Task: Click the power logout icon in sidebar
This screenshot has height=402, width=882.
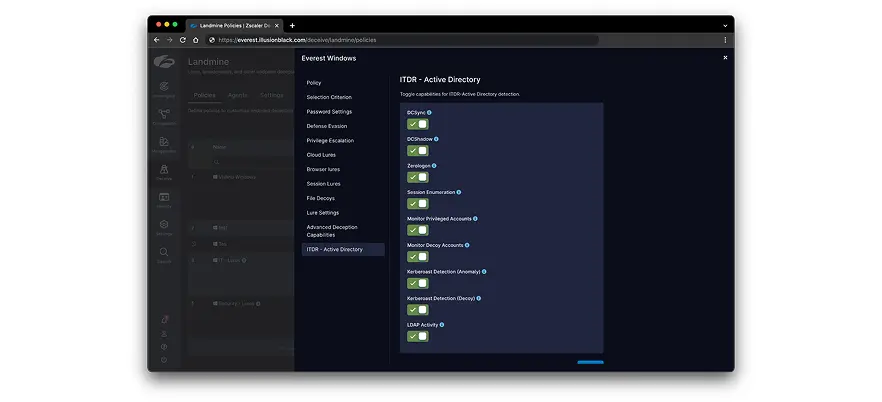Action: 164,360
